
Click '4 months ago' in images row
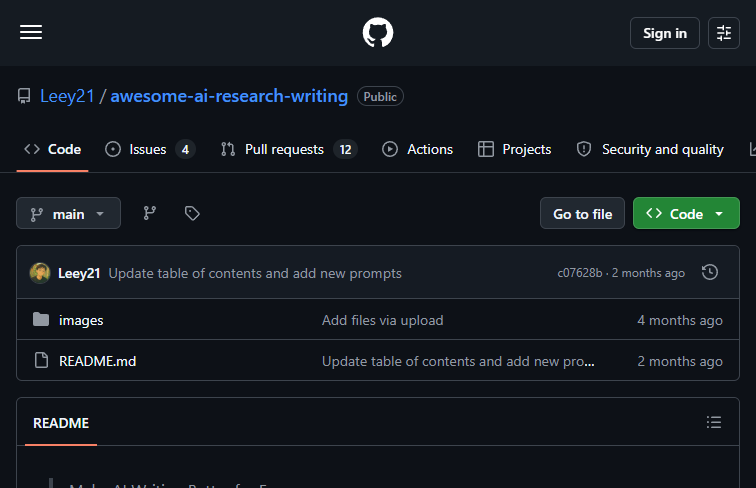(x=680, y=320)
